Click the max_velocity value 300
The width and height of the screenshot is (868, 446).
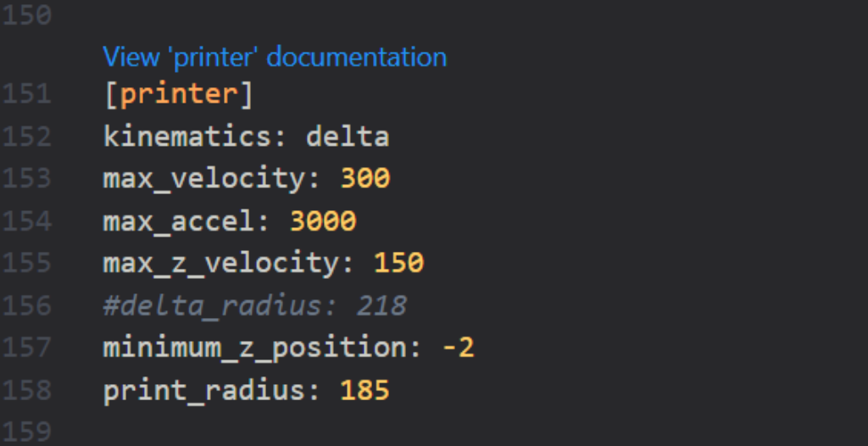(x=365, y=178)
